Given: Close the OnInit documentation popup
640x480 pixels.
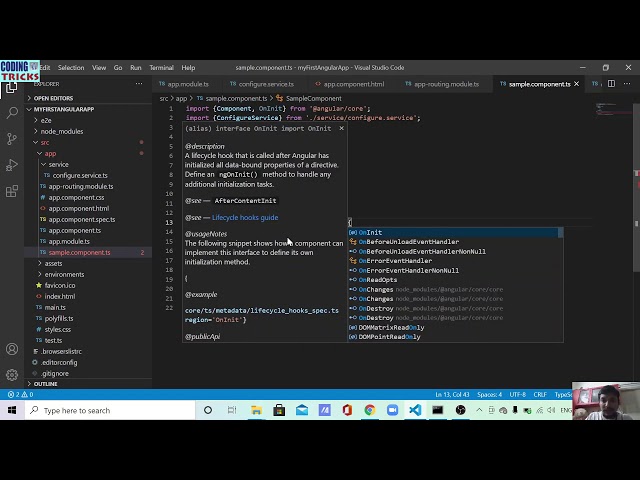Looking at the screenshot, I should click(x=341, y=128).
